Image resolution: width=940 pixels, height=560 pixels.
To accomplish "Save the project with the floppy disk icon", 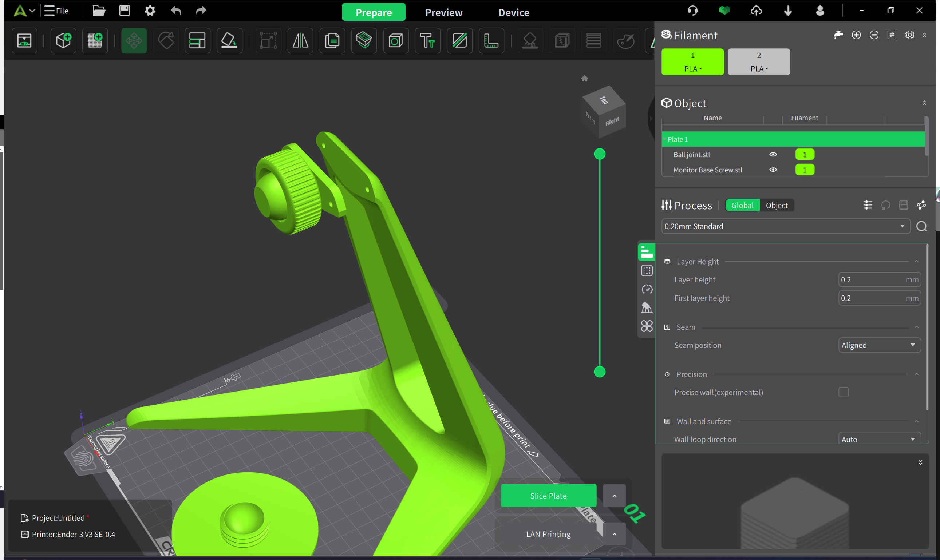I will tap(125, 11).
